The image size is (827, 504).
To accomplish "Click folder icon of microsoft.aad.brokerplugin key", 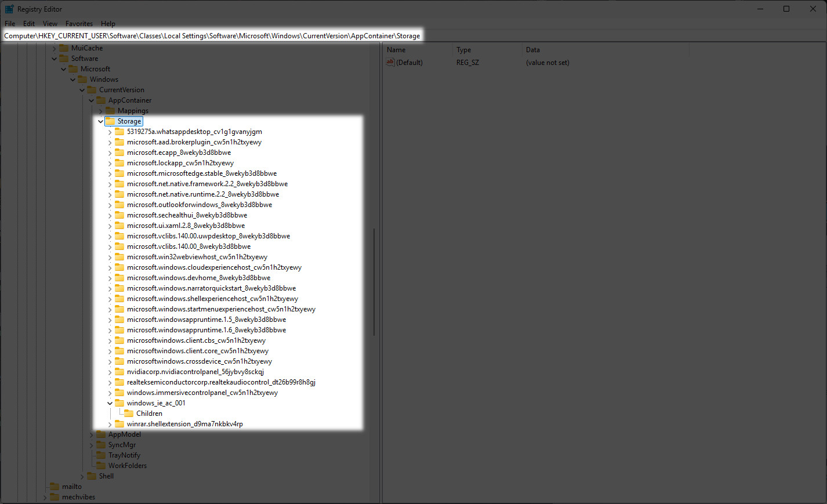I will tap(119, 142).
